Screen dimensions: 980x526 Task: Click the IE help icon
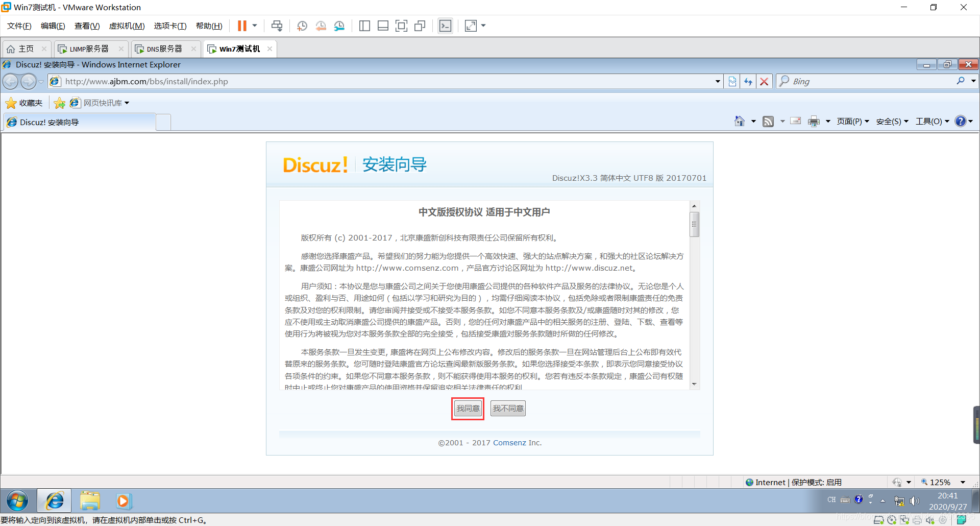point(961,121)
